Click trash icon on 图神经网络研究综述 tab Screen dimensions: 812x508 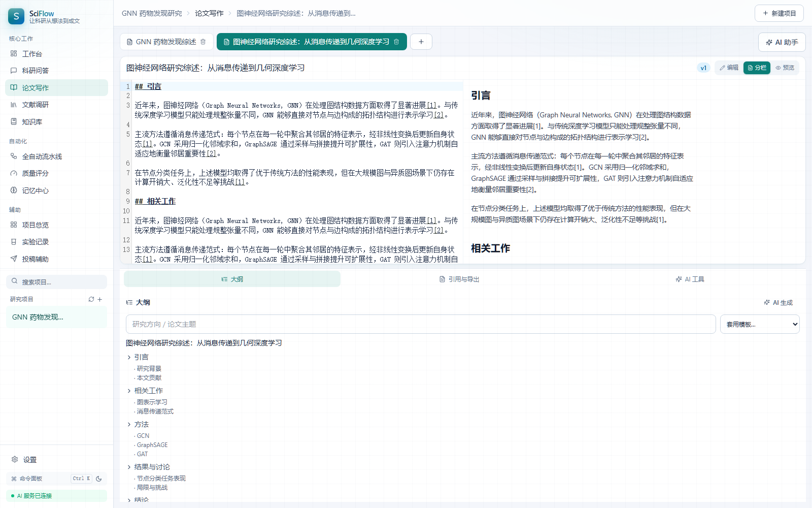coord(396,42)
